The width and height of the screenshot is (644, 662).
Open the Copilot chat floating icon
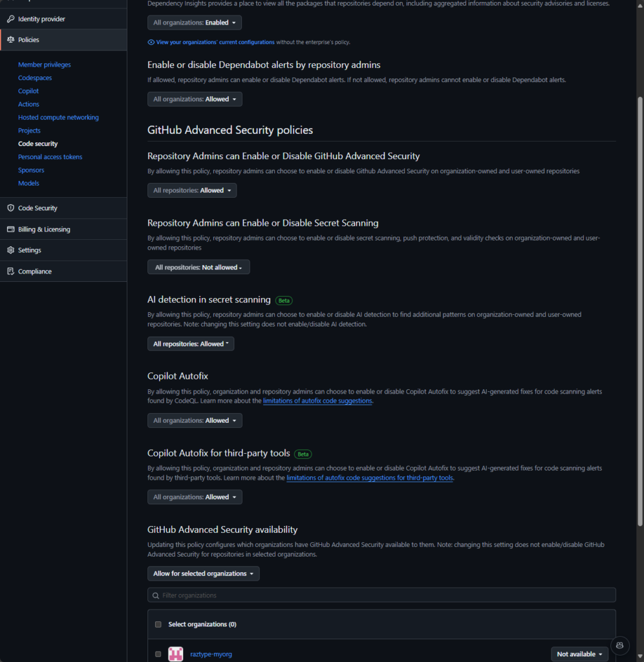pyautogui.click(x=619, y=645)
